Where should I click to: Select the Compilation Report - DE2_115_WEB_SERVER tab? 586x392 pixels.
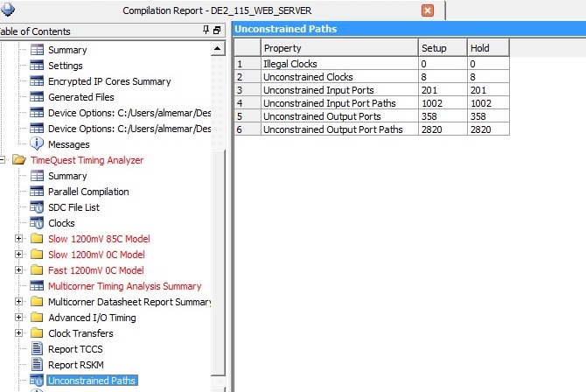click(217, 10)
